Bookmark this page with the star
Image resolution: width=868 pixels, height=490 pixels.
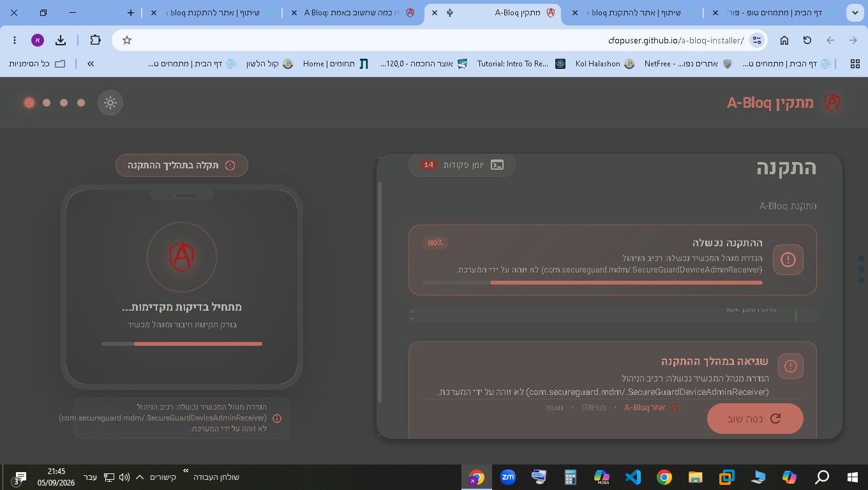click(x=127, y=40)
